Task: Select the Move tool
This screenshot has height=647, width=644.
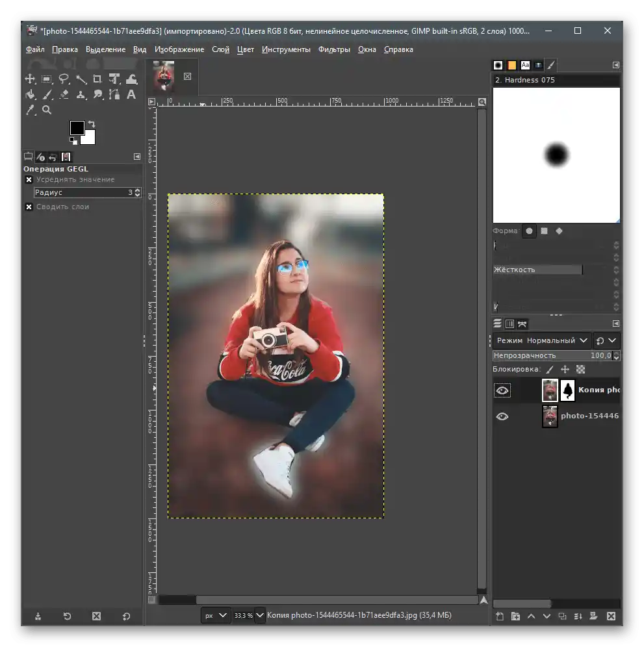Action: pyautogui.click(x=30, y=79)
